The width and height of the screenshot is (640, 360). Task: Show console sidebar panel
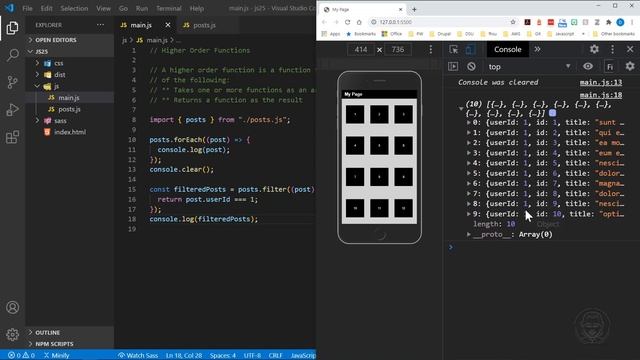pyautogui.click(x=453, y=66)
